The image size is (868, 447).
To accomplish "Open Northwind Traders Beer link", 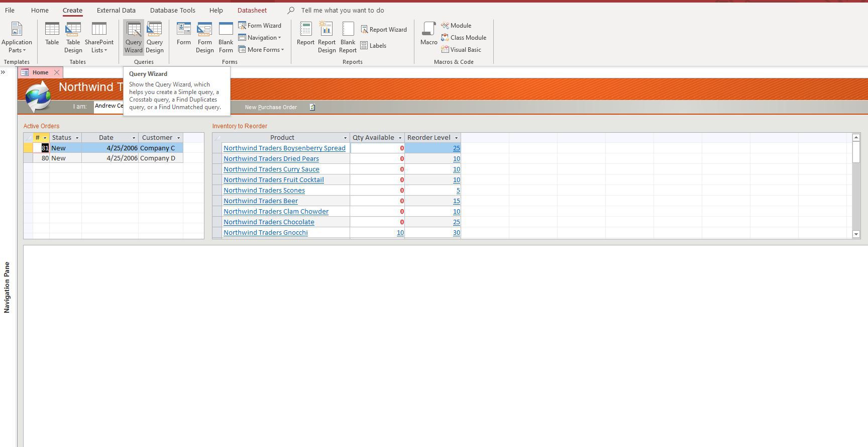I will 261,201.
